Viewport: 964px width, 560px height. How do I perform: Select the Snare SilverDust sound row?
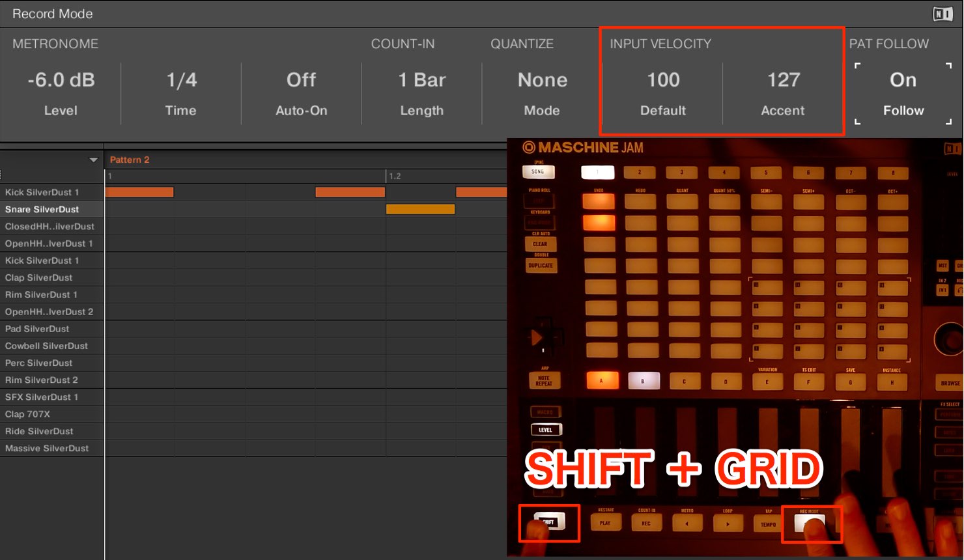(51, 209)
